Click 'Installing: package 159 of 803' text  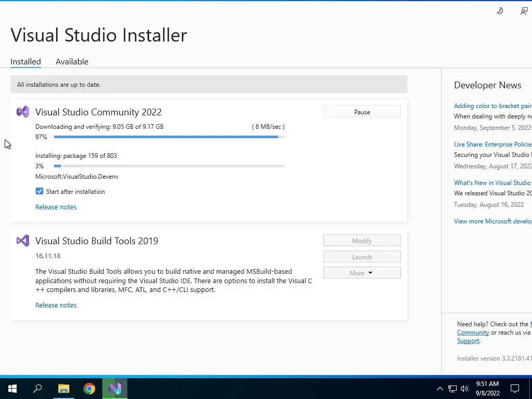(x=76, y=156)
